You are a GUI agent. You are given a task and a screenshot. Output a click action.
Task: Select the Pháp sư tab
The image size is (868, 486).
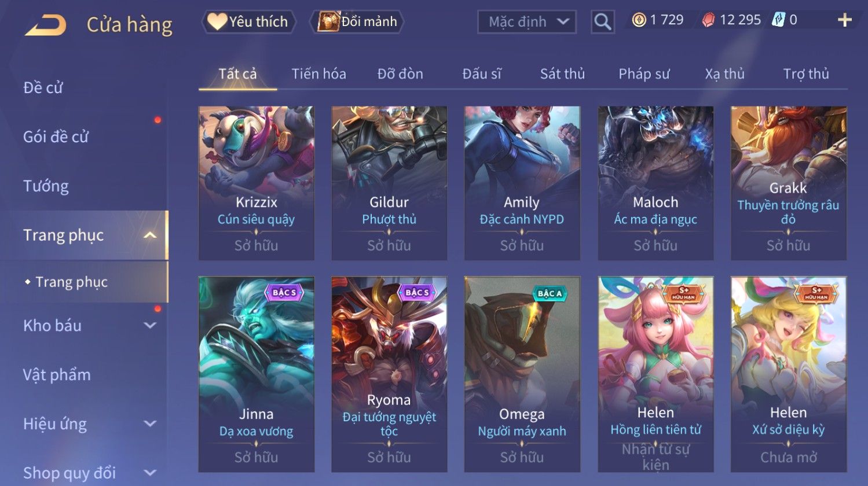tap(644, 74)
